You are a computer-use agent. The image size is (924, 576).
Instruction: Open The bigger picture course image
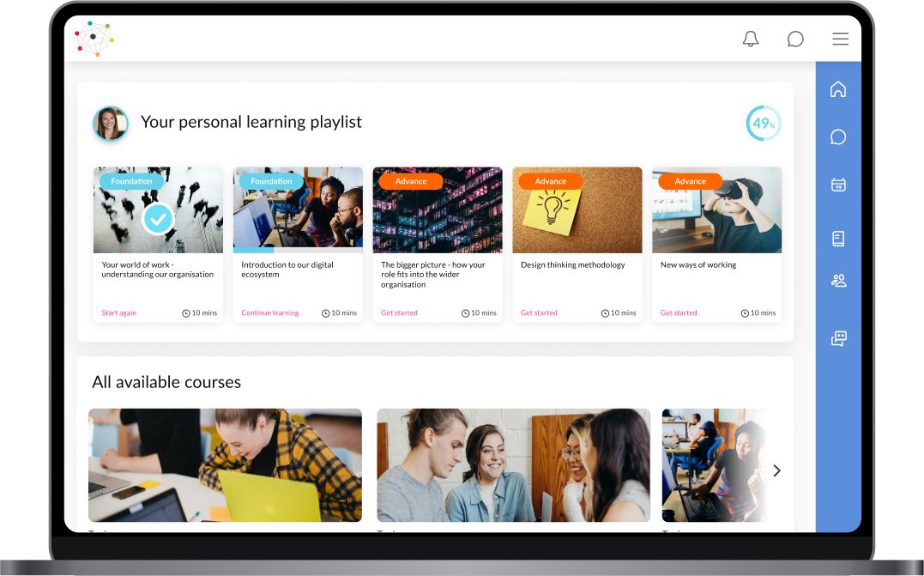click(x=438, y=209)
